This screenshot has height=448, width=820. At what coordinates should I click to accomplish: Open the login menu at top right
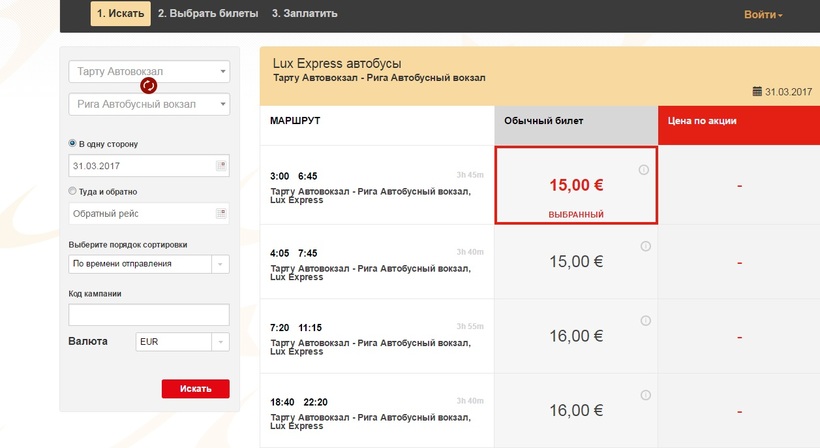763,15
